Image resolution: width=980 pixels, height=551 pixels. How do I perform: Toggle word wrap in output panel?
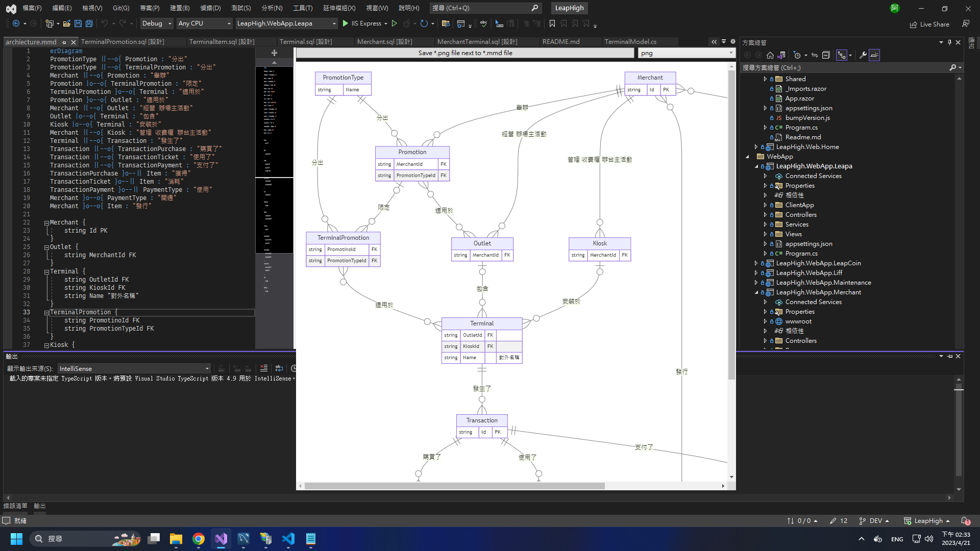coord(279,368)
